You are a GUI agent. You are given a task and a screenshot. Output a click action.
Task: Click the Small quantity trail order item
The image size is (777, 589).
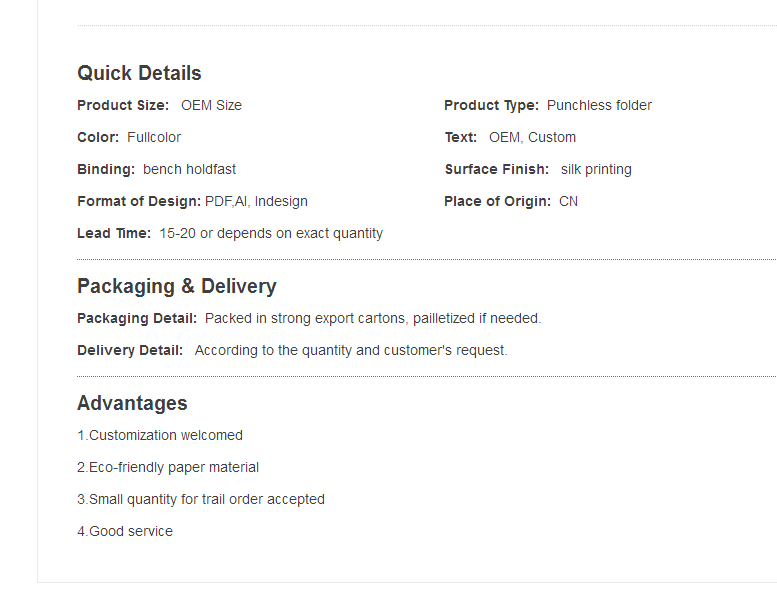[201, 499]
